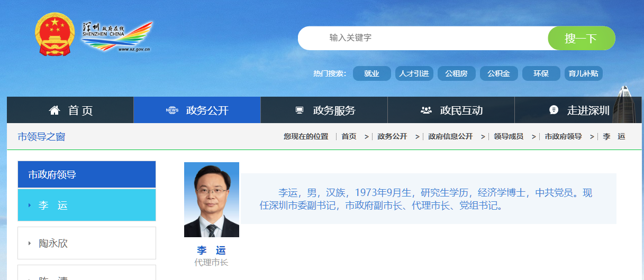Open the 政民互动 navigation tab
Screen dimensions: 644x280
coord(451,110)
